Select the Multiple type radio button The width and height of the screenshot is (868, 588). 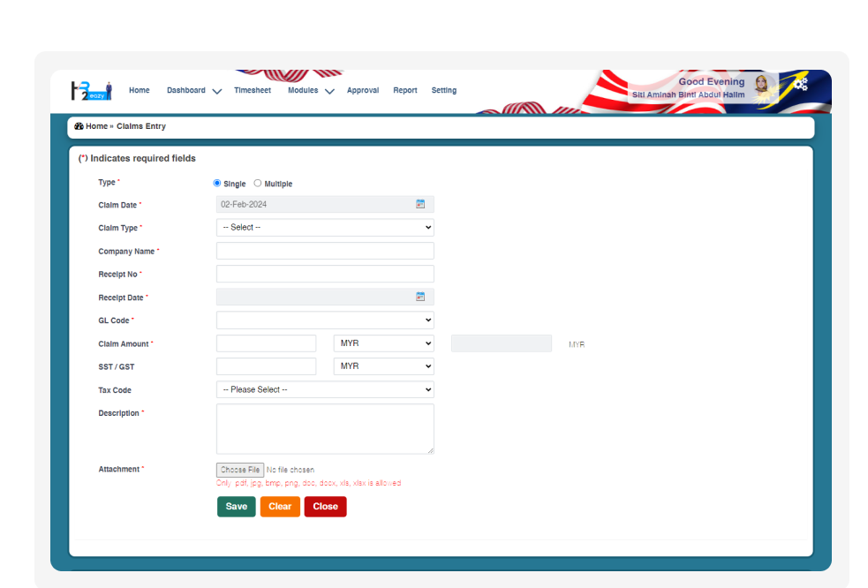coord(258,183)
